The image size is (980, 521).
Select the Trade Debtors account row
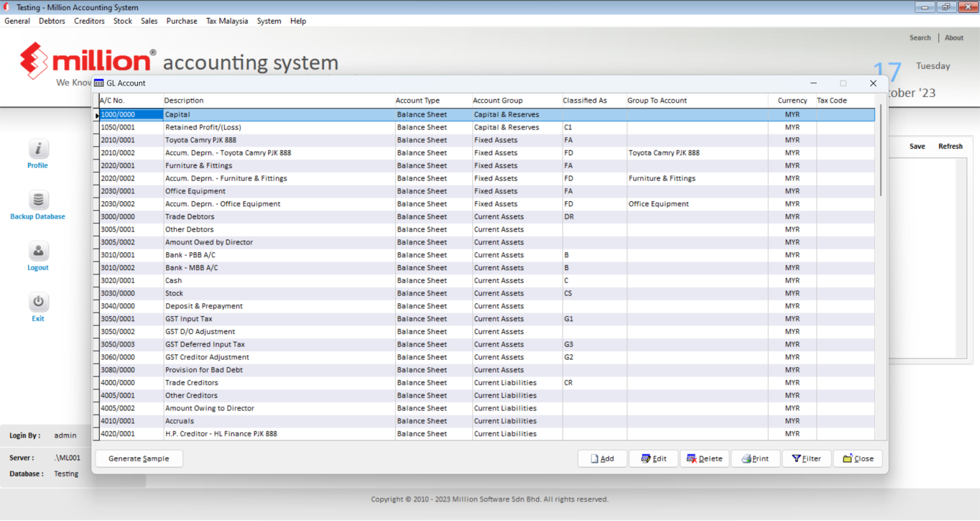[487, 216]
